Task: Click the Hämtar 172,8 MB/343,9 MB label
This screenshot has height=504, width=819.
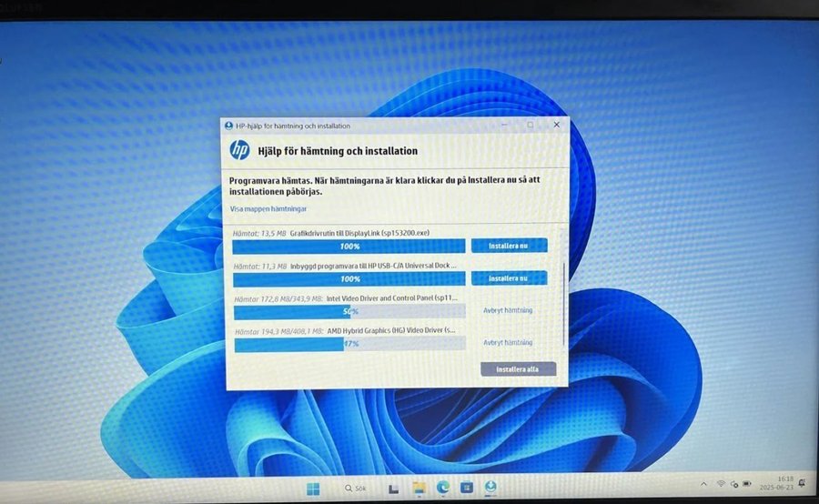Action: pos(278,299)
